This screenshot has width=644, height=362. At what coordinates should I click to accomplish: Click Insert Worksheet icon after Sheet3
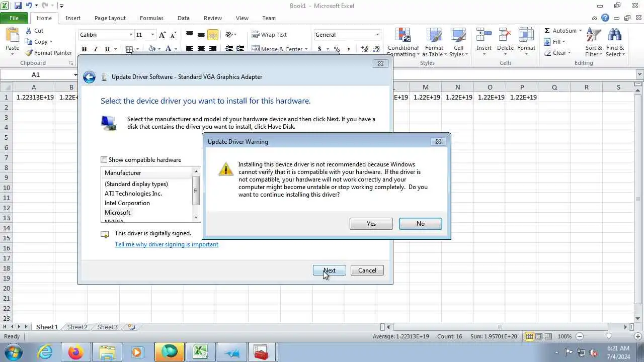tap(131, 327)
